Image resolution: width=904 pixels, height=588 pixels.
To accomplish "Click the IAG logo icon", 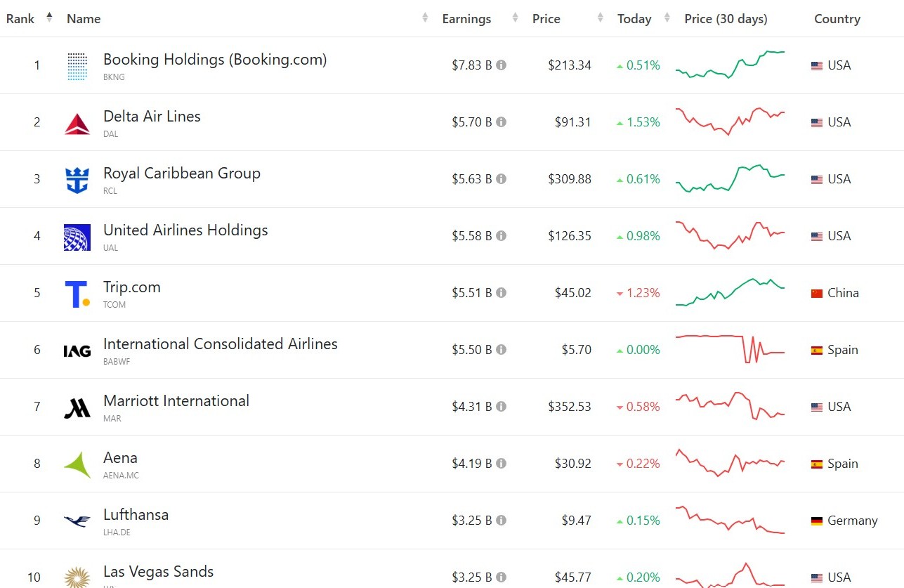I will pos(77,351).
